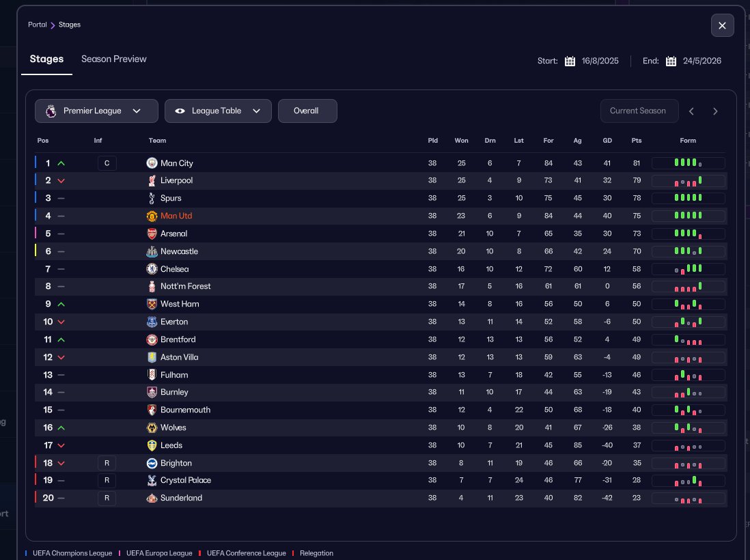The height and width of the screenshot is (560, 750).
Task: Click the Man Utd club badge
Action: [x=152, y=216]
